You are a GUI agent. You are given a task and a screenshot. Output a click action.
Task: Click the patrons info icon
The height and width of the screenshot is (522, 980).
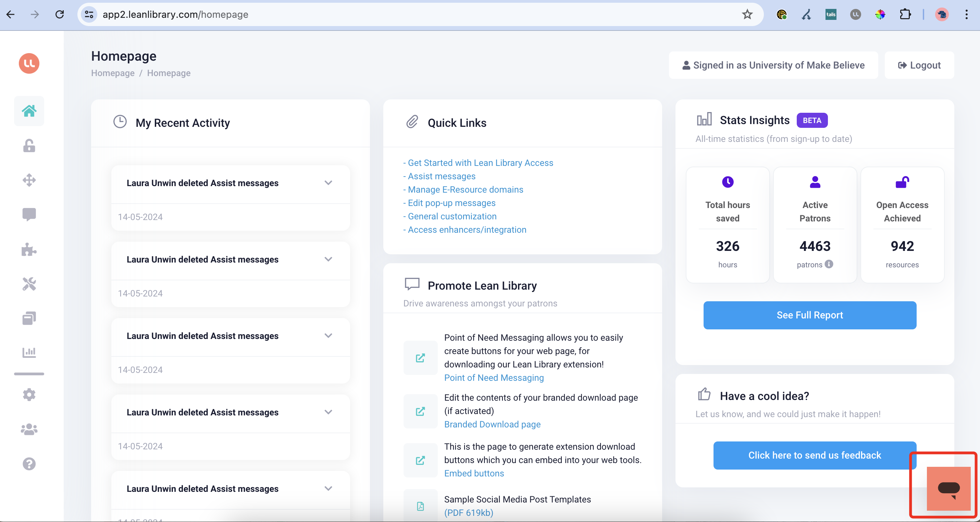coord(829,264)
